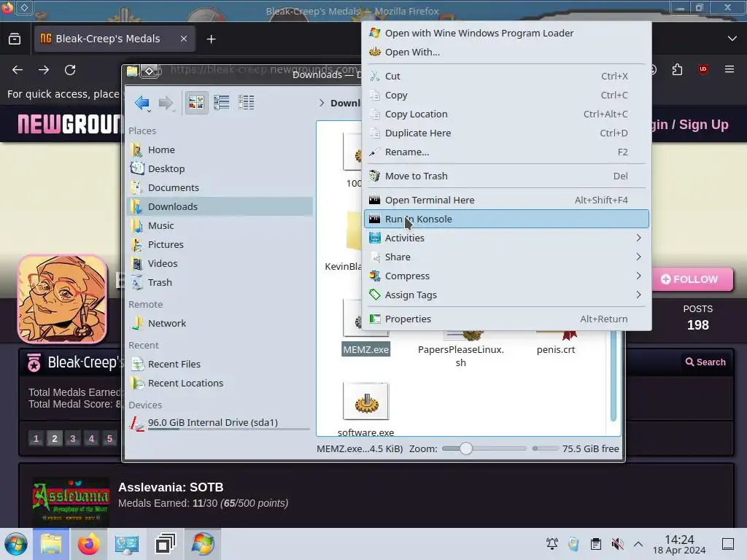Close the Bleak-Creep's Medals Firefox tab
This screenshot has width=747, height=560.
(x=183, y=39)
